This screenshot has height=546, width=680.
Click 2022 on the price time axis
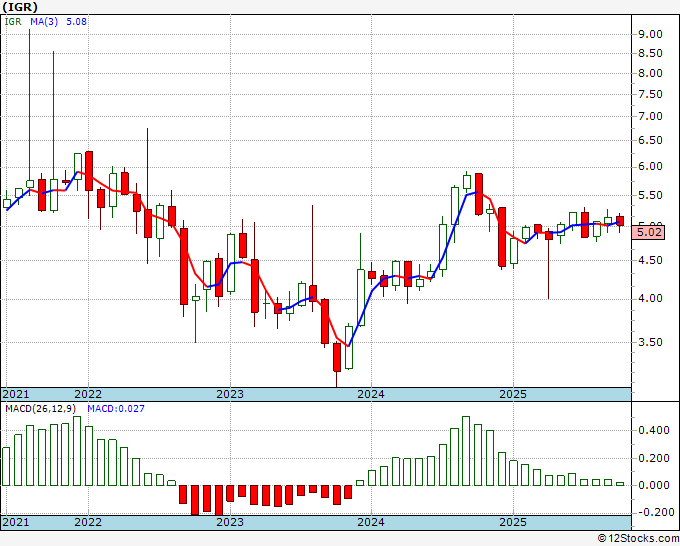tap(88, 394)
